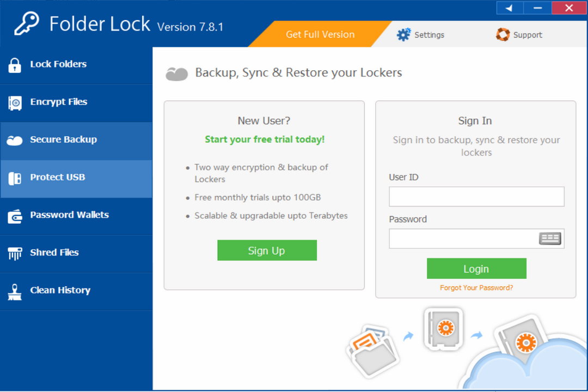Select the Get Full Version tab

tap(320, 34)
